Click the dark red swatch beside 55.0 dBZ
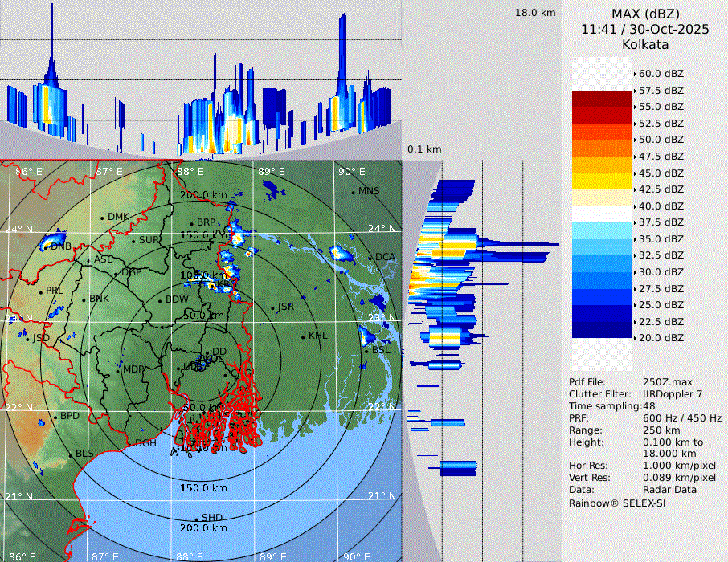728x562 pixels. (601, 107)
